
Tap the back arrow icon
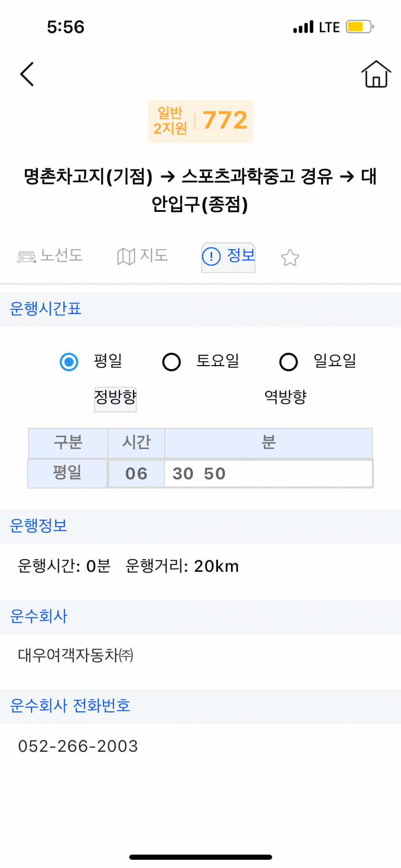click(27, 74)
